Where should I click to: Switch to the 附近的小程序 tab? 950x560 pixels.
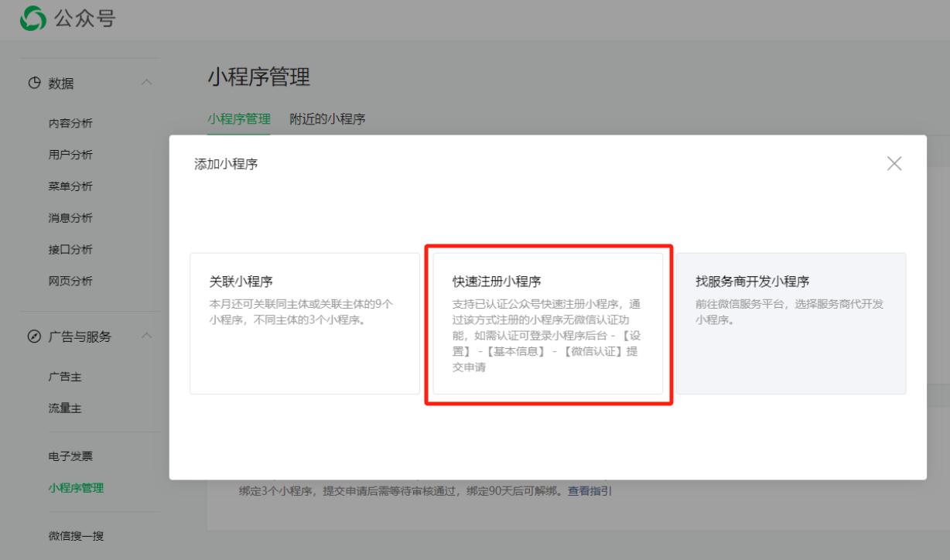327,119
